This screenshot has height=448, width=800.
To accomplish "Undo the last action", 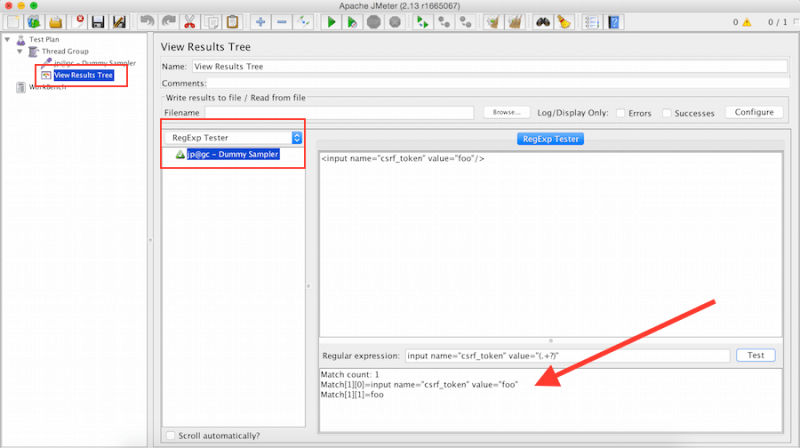I will pyautogui.click(x=147, y=22).
